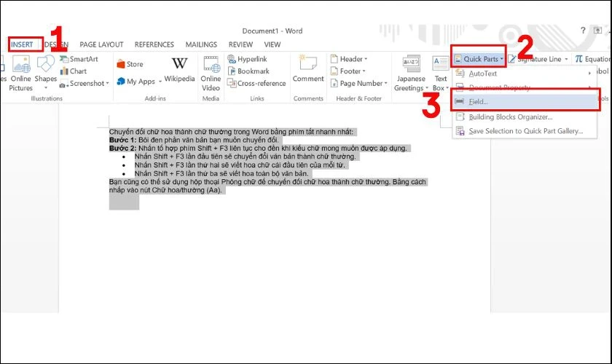This screenshot has height=364, width=612.
Task: Open Word Help question mark
Action: tap(583, 31)
